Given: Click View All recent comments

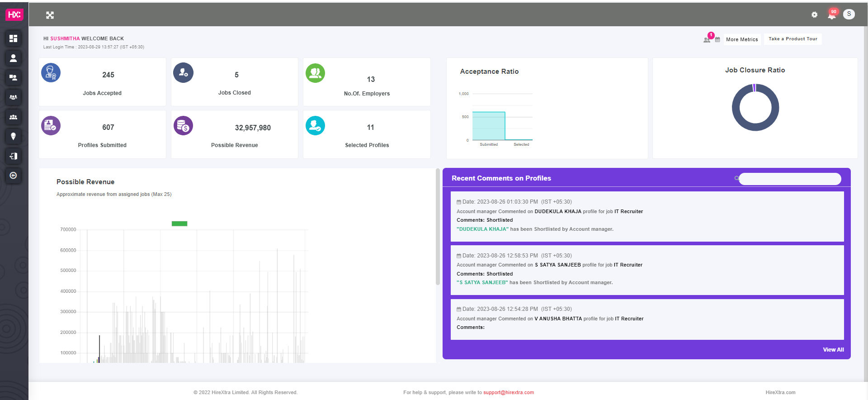Looking at the screenshot, I should click(x=833, y=350).
